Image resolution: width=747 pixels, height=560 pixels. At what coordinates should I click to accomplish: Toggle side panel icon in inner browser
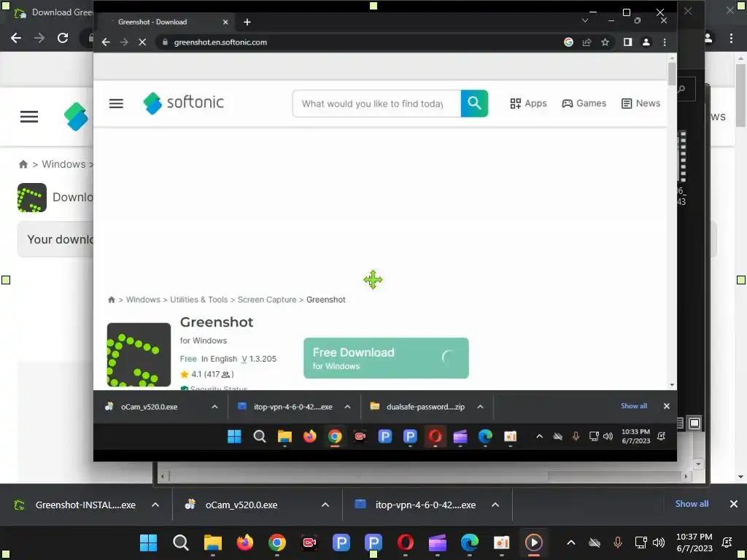coord(627,42)
